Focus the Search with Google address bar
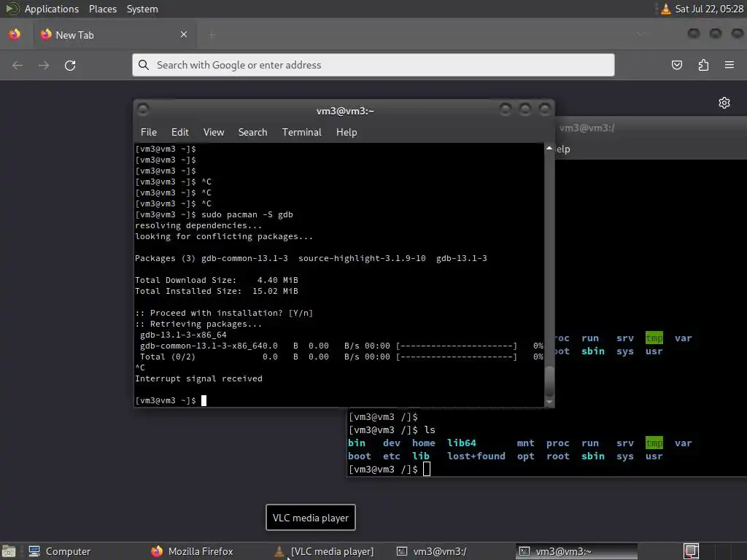Image resolution: width=747 pixels, height=560 pixels. 373,65
